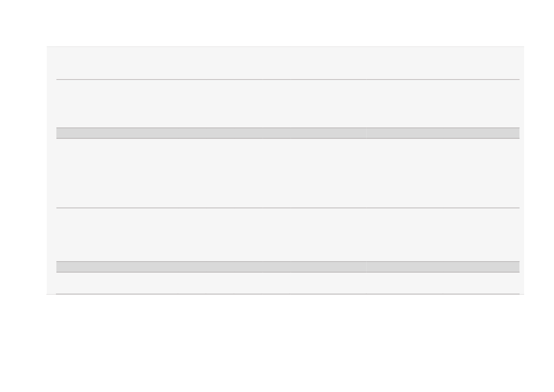Viewport: 554px width, 392px height.
Task: Click the lower dark gray band's right segment
Action: coord(443,267)
